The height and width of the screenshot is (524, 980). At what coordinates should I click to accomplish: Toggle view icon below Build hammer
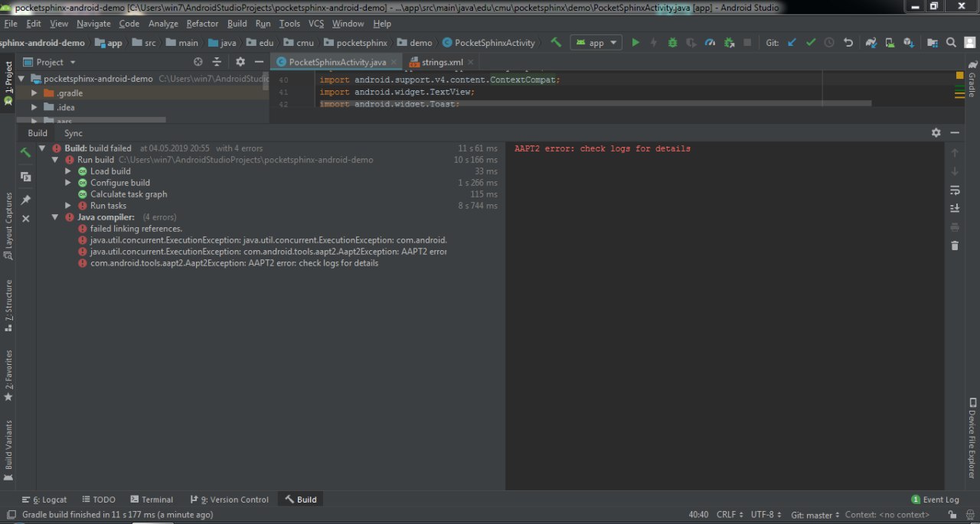25,177
